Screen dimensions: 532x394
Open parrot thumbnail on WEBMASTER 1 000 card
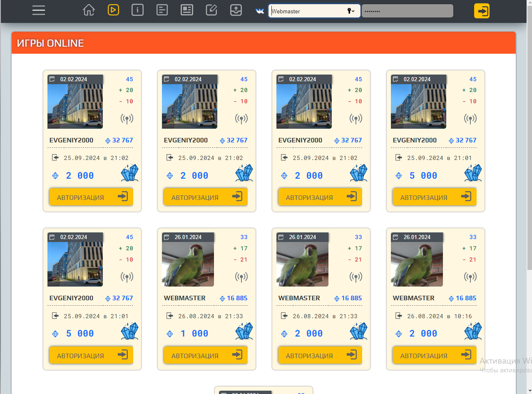tap(188, 264)
